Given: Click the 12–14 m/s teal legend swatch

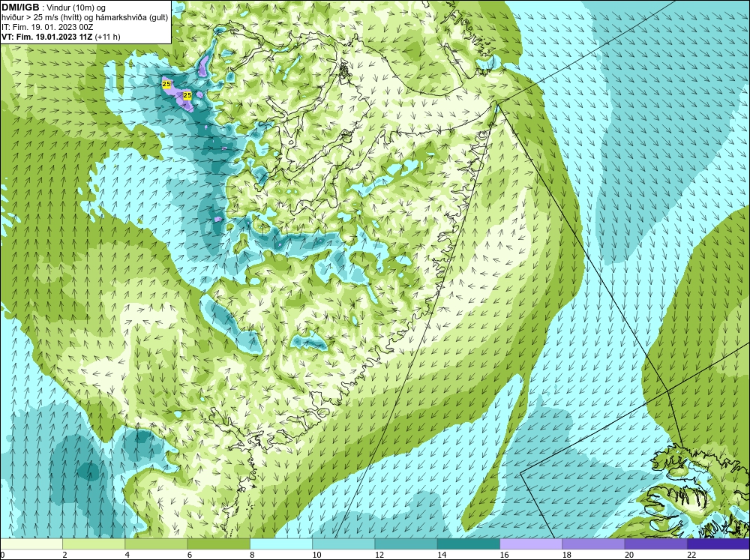Looking at the screenshot, I should (406, 544).
